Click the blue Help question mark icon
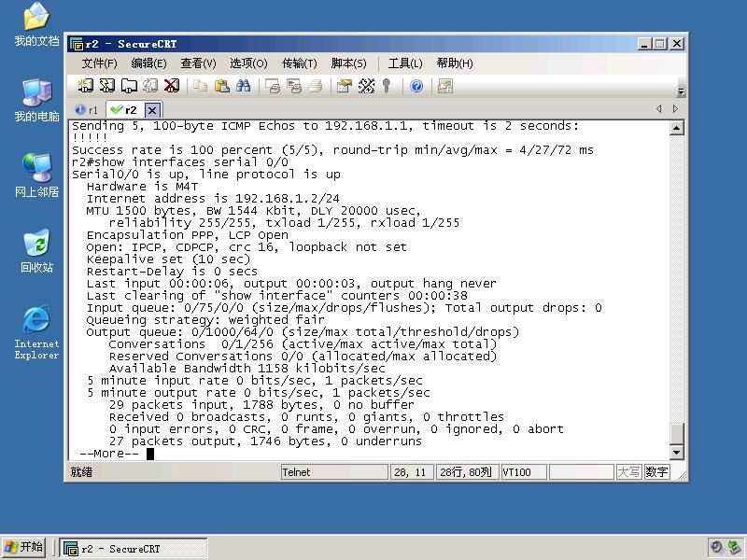 click(416, 86)
